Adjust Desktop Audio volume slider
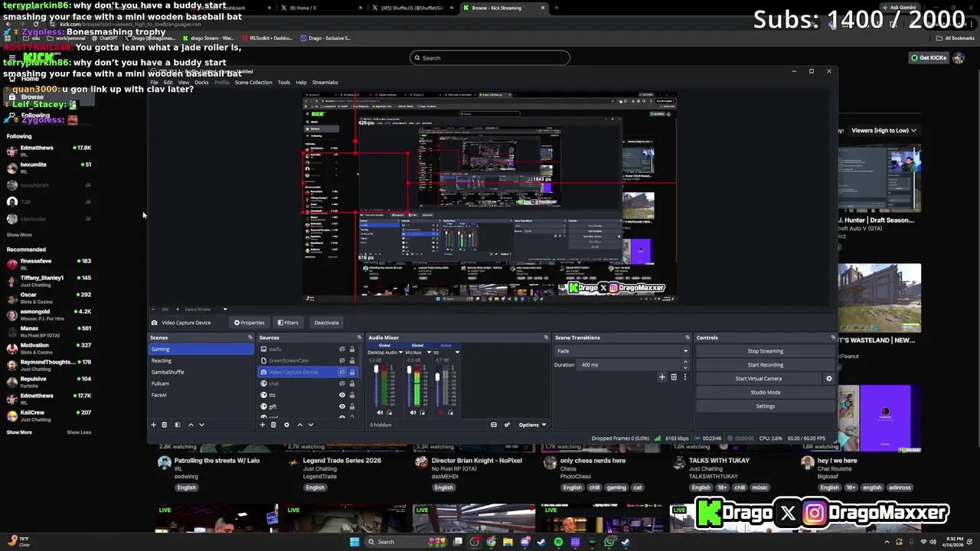 (375, 386)
